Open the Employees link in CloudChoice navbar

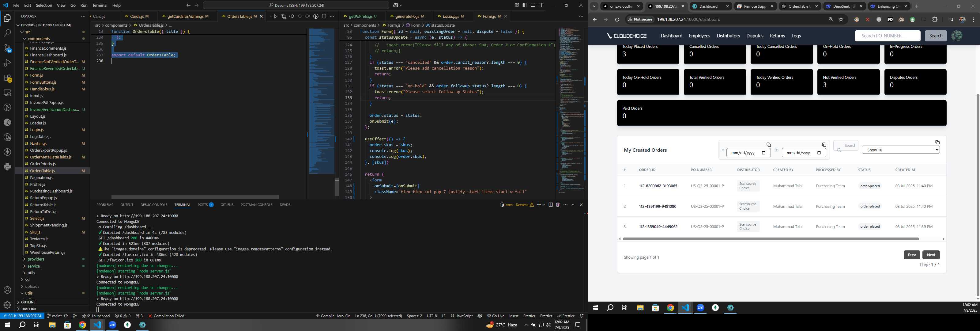(699, 36)
